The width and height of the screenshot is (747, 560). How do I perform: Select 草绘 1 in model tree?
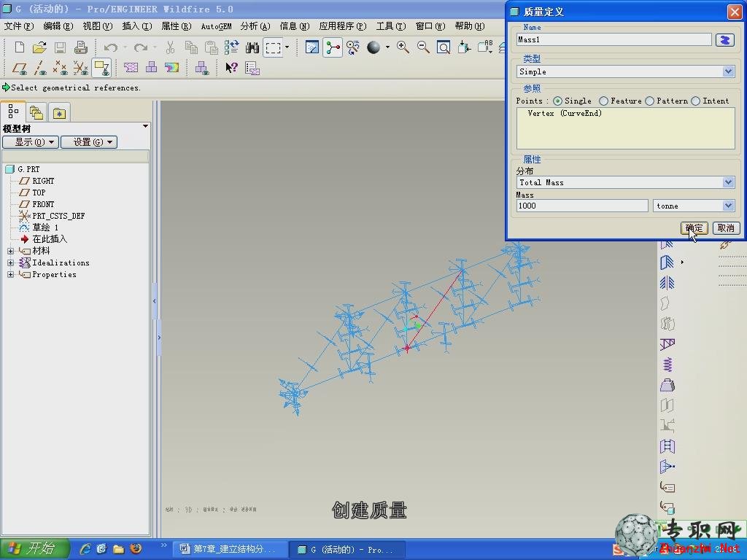[45, 227]
